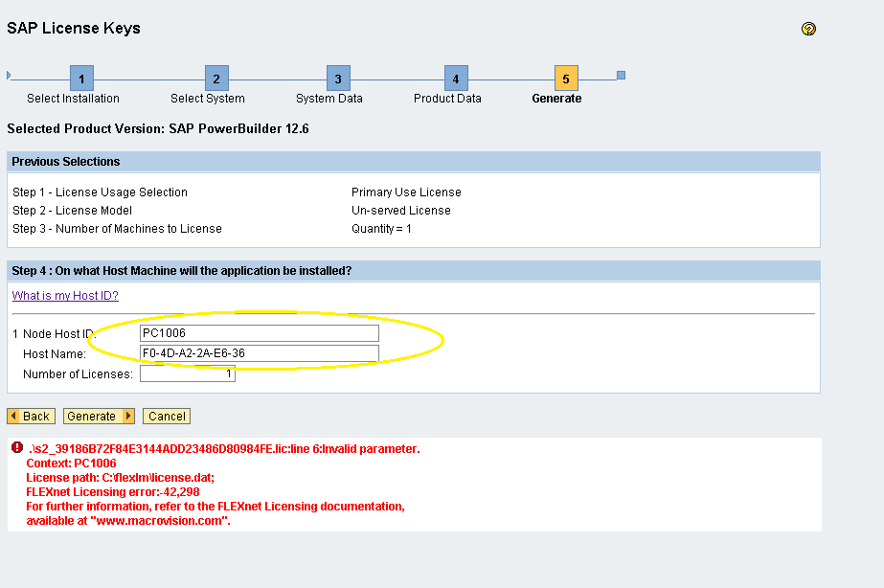The image size is (884, 588).
Task: Go to roadmap step 2 Select System
Action: 216,79
